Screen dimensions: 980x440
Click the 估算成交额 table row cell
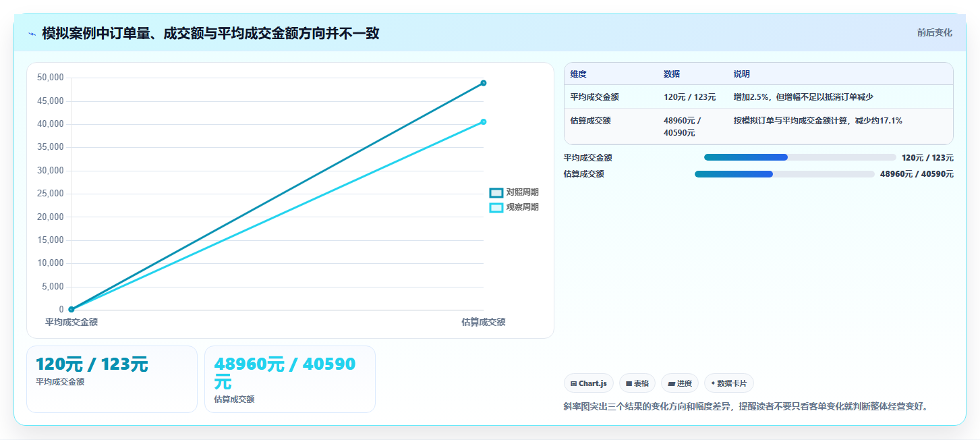590,121
